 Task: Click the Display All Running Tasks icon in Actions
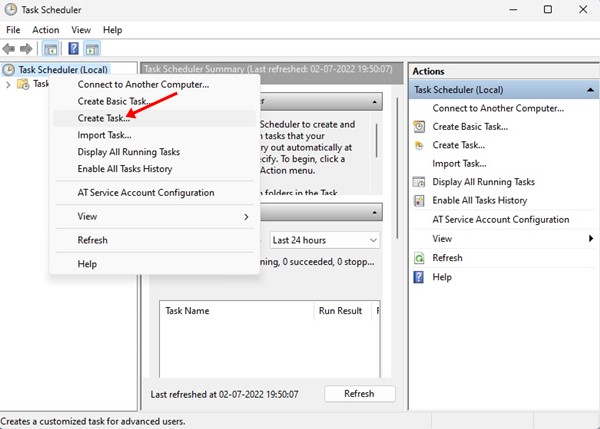[x=419, y=182]
